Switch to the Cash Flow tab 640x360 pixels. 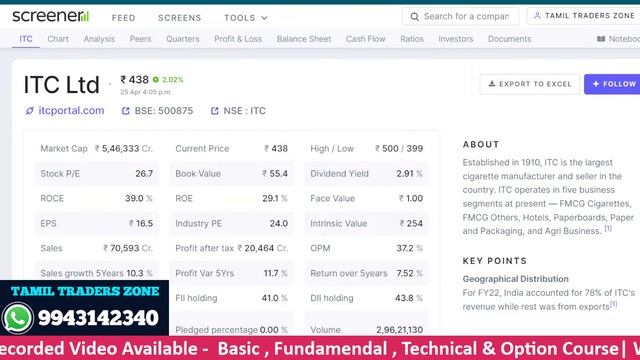[366, 39]
